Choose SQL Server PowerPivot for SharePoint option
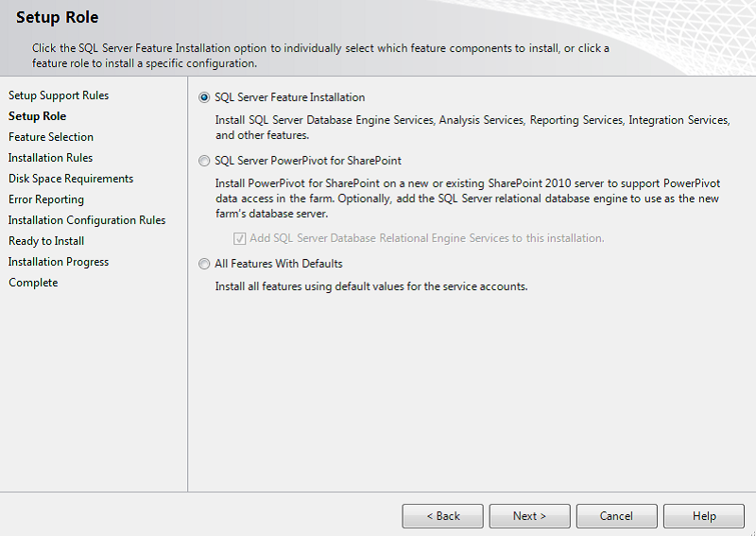The image size is (756, 536). click(x=204, y=161)
